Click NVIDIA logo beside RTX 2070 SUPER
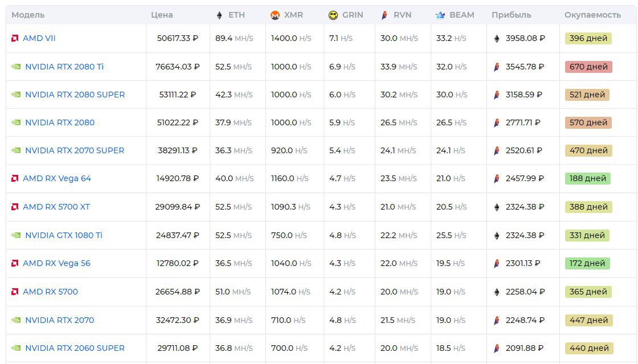 click(x=16, y=150)
